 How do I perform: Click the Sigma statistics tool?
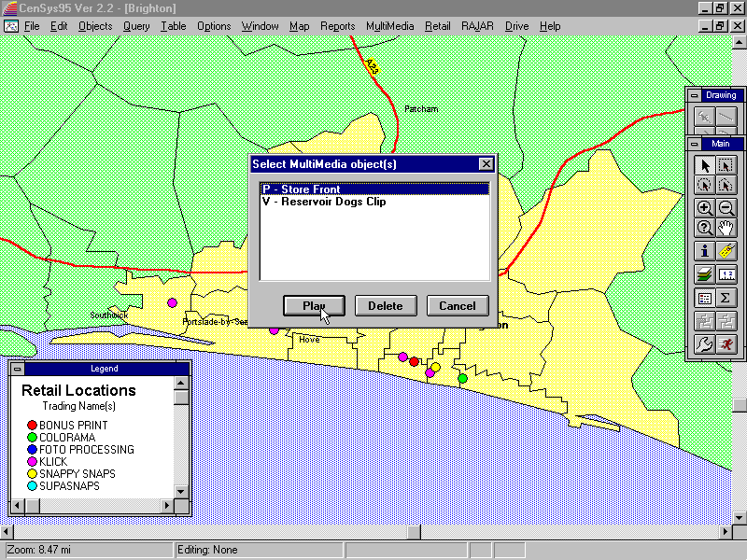[x=726, y=298]
